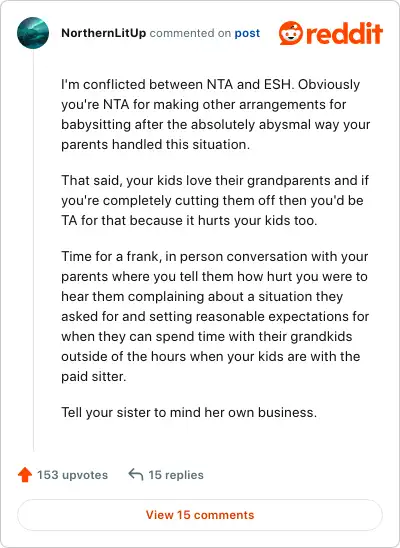Viewport: 400px width, 548px height.
Task: Click the "commented on" header text
Action: [x=190, y=33]
